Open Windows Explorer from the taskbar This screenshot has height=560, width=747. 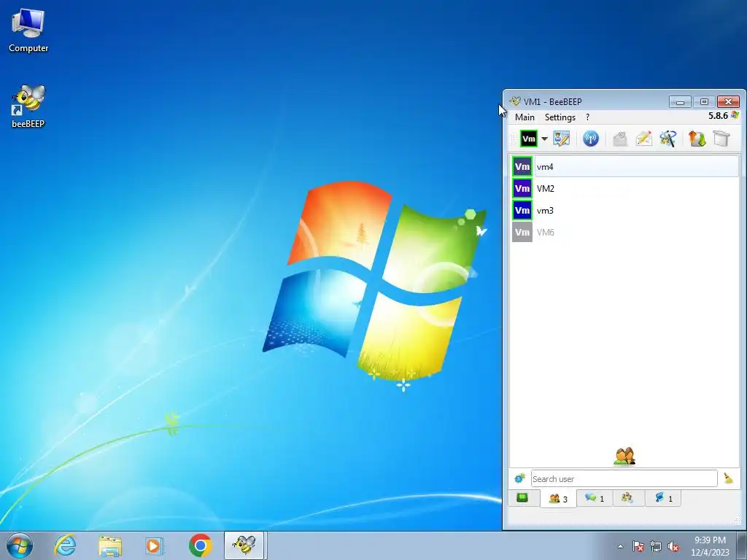coord(110,545)
